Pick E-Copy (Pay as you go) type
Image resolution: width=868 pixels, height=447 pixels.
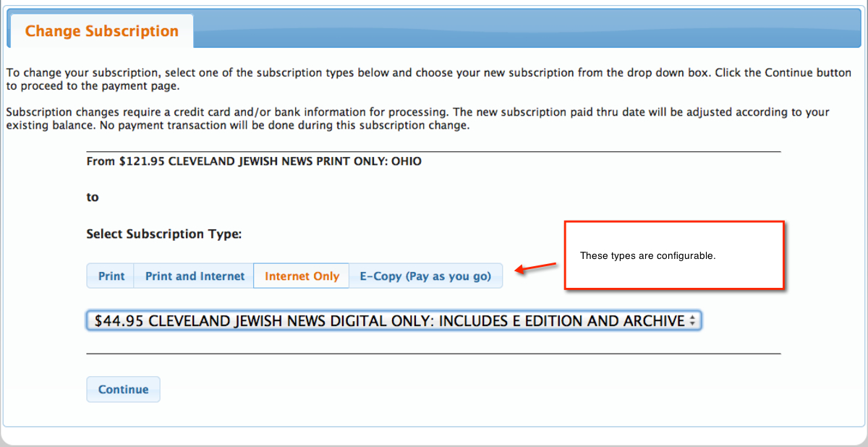pos(425,276)
